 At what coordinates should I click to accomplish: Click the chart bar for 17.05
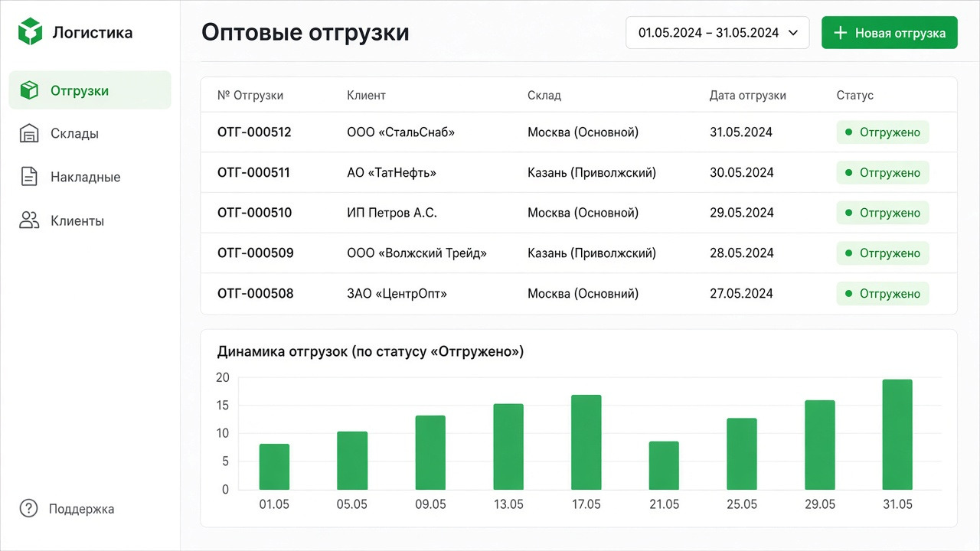pos(586,442)
